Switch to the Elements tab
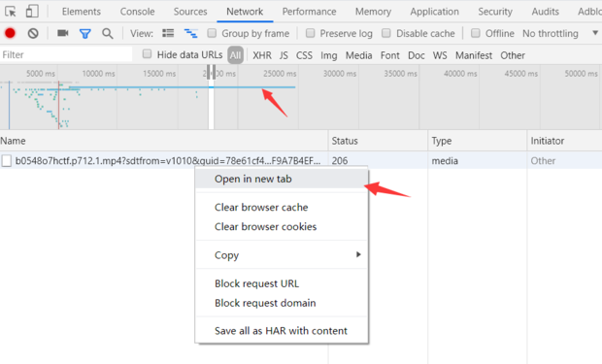 pyautogui.click(x=82, y=12)
